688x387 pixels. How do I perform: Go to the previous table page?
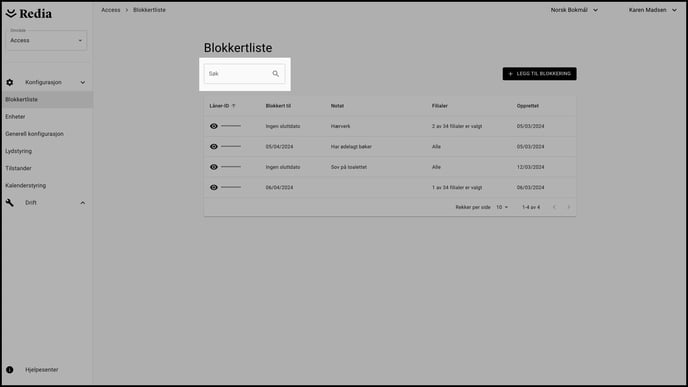pyautogui.click(x=554, y=207)
